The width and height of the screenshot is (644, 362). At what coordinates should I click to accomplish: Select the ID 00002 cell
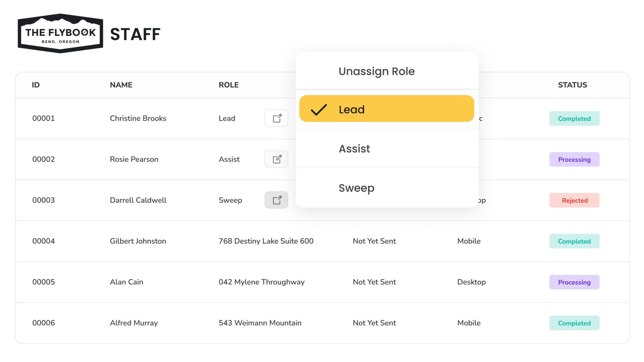[43, 159]
